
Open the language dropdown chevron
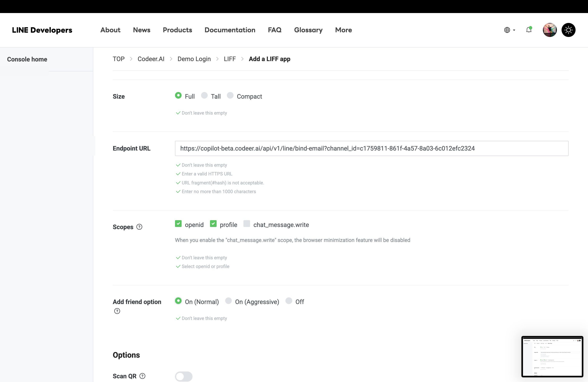click(x=514, y=30)
